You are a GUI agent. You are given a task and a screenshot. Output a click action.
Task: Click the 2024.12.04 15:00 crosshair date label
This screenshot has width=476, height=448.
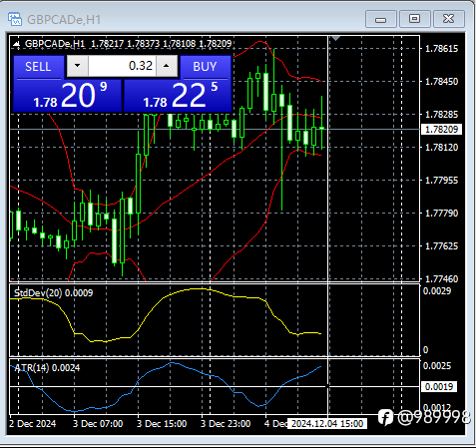tap(327, 424)
